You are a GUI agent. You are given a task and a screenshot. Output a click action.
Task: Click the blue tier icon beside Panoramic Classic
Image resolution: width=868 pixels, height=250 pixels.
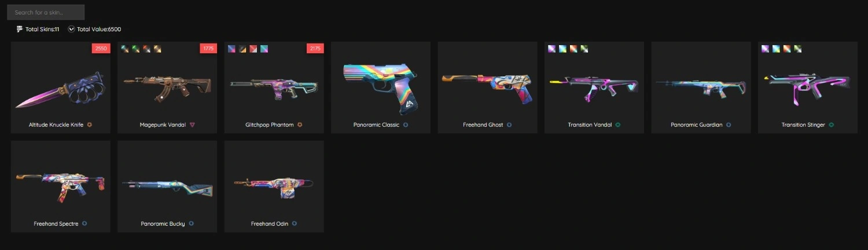pyautogui.click(x=406, y=124)
